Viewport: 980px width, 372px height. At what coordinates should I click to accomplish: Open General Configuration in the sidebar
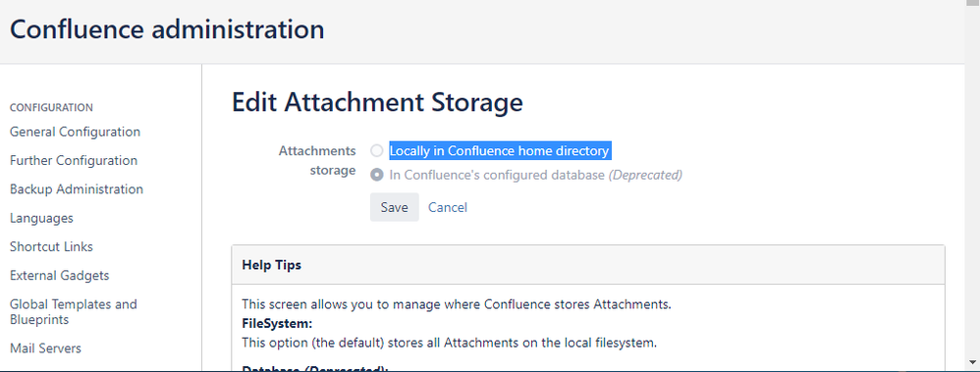75,132
